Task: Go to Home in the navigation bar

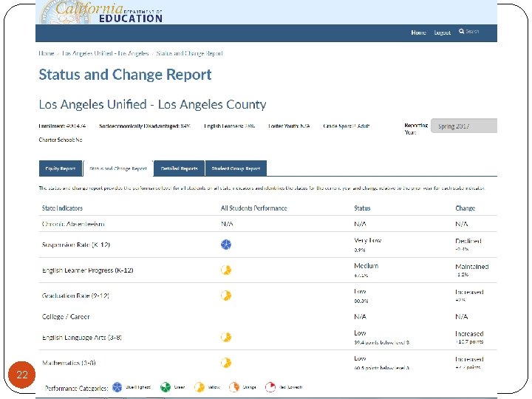Action: [x=418, y=33]
